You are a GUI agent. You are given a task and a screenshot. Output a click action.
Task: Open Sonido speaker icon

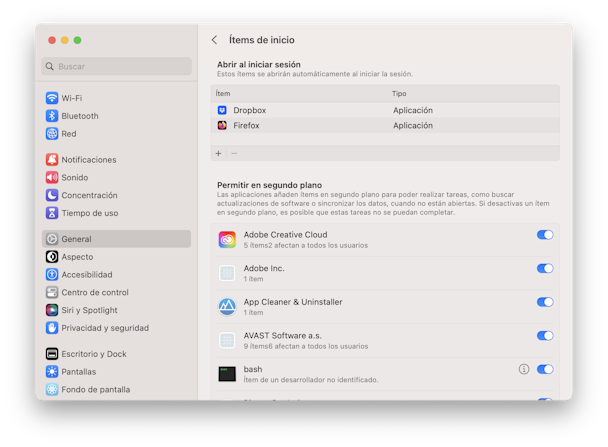52,178
